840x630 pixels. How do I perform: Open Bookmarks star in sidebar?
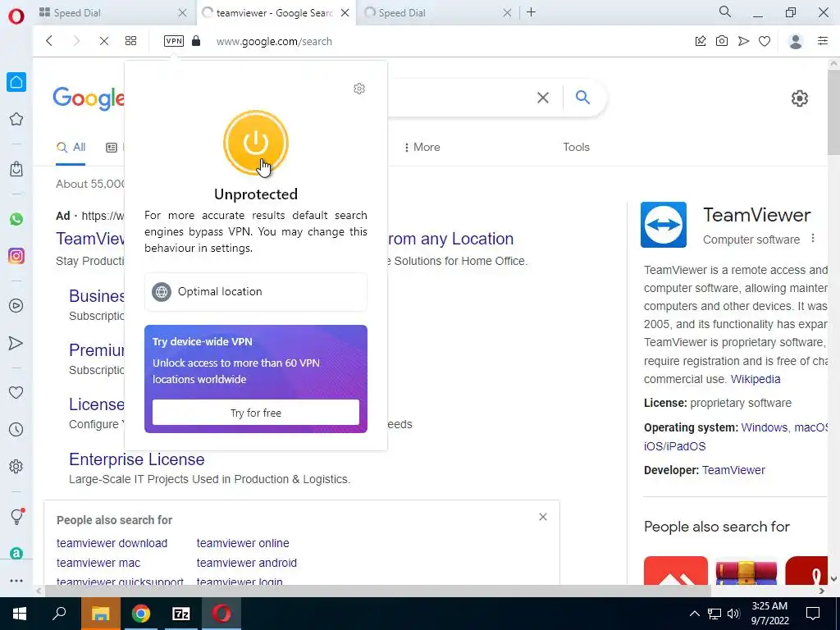(16, 119)
